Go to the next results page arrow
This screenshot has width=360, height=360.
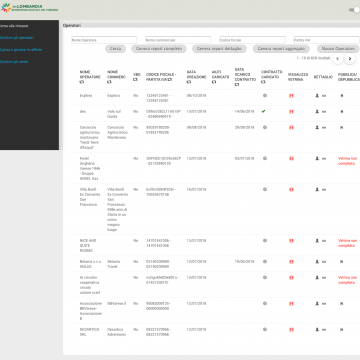[x=350, y=59]
